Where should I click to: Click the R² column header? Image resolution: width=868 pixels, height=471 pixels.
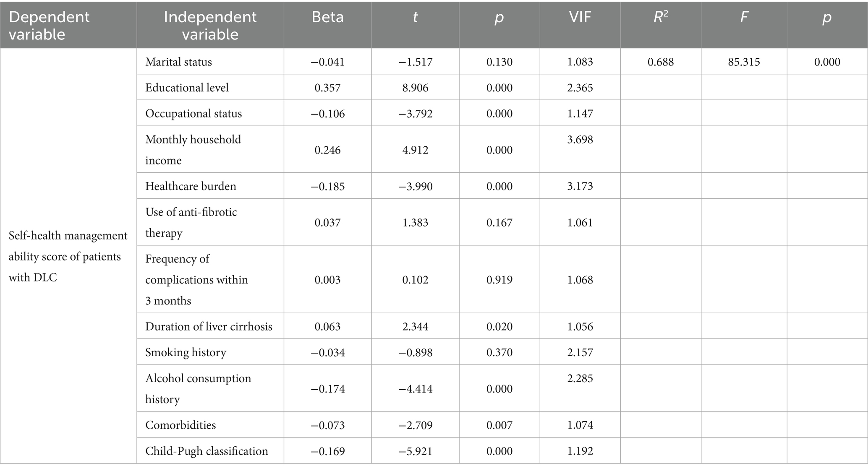(661, 17)
